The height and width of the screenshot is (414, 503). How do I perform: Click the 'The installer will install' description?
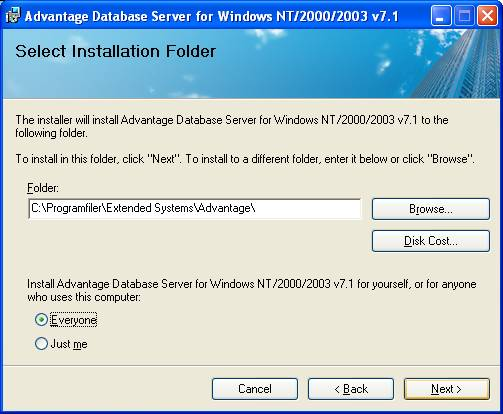(x=232, y=126)
